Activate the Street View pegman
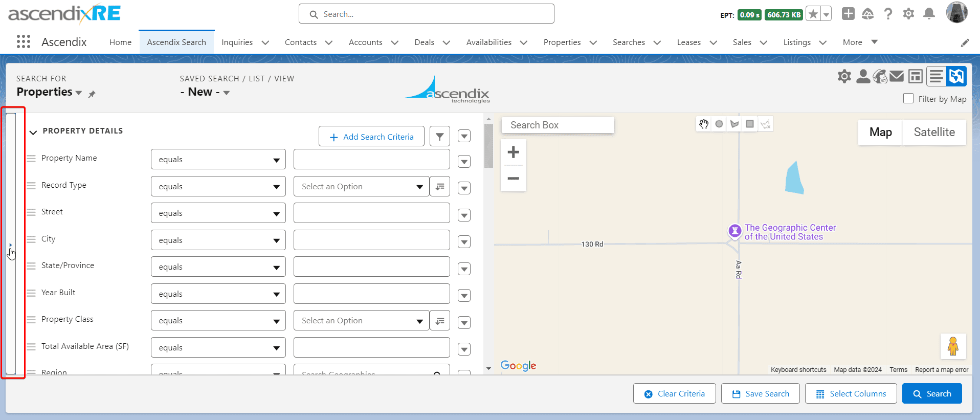Viewport: 980px width, 420px height. pyautogui.click(x=953, y=346)
